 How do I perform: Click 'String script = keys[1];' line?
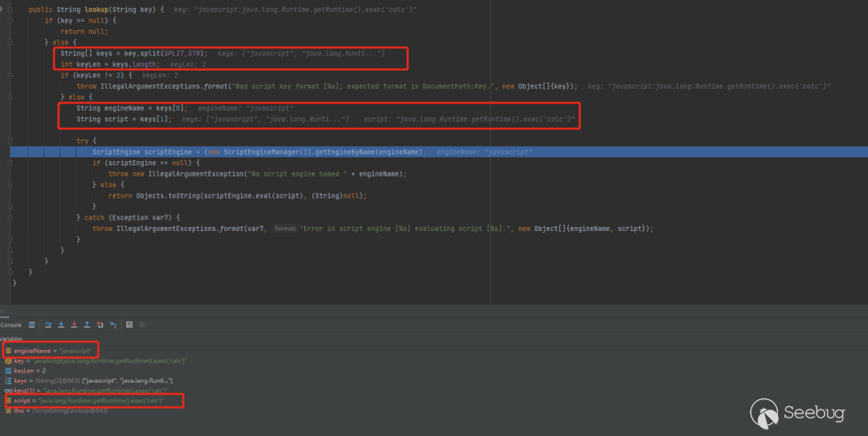[x=124, y=119]
